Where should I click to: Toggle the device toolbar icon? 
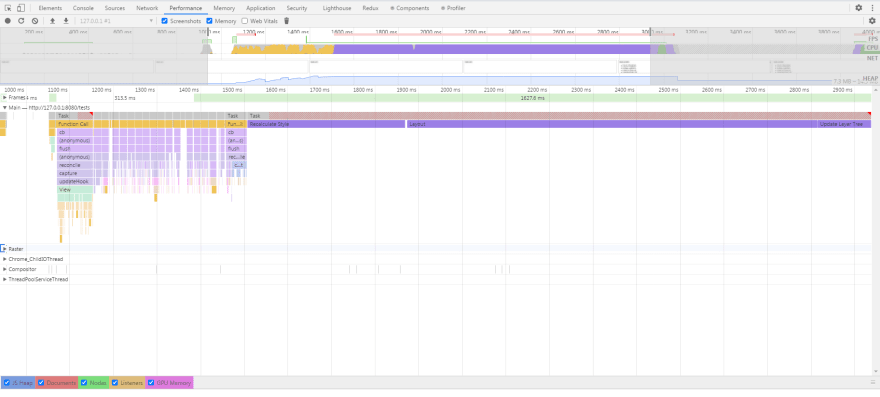pyautogui.click(x=21, y=8)
